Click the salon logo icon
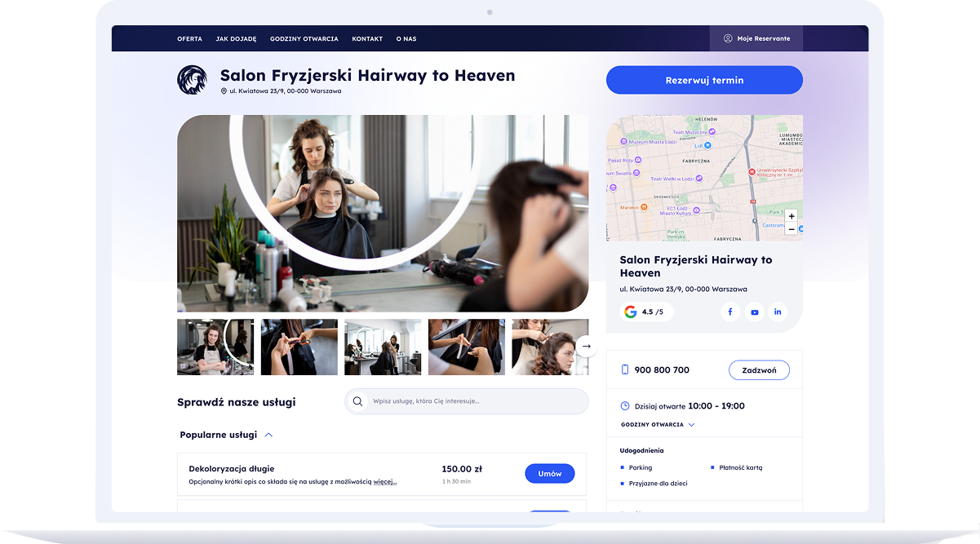980x544 pixels. pos(193,80)
